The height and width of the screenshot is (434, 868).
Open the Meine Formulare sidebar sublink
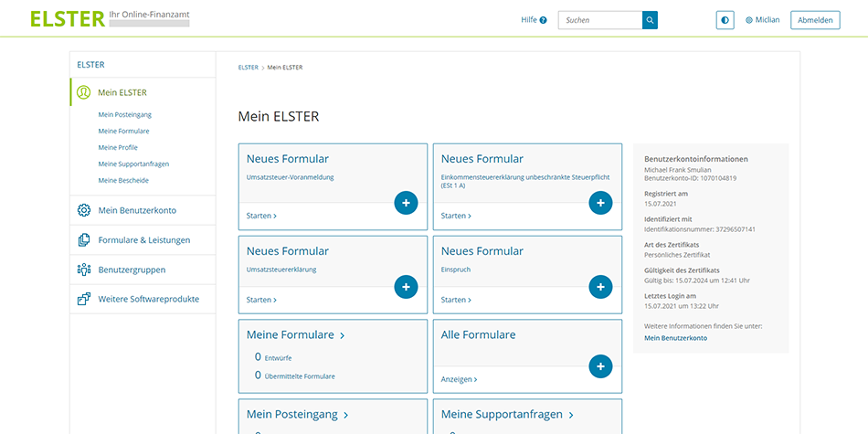click(123, 132)
